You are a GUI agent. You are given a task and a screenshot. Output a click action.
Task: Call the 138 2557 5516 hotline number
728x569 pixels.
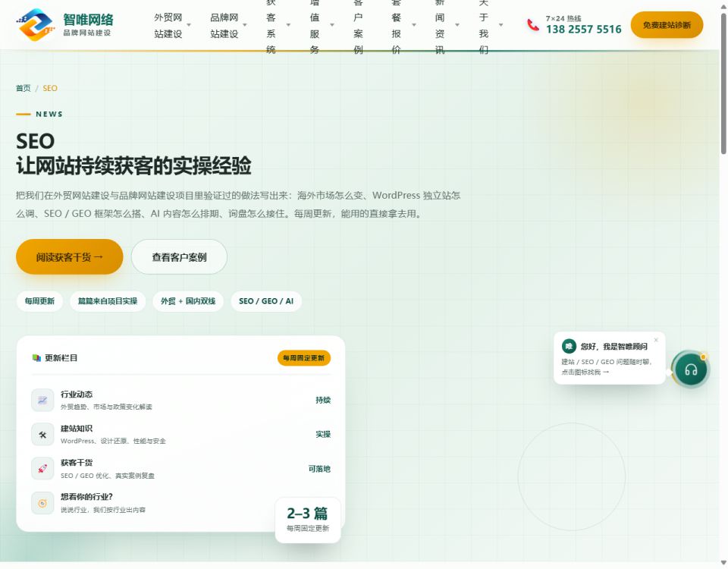(x=584, y=30)
